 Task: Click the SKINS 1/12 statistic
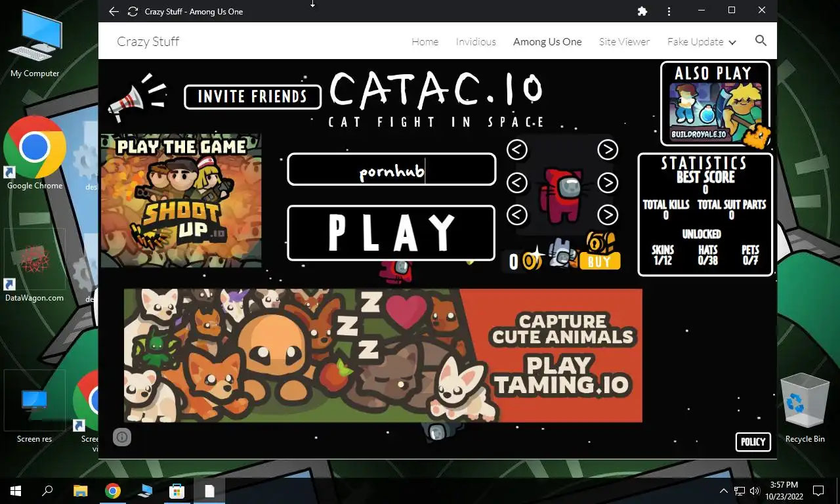(663, 255)
